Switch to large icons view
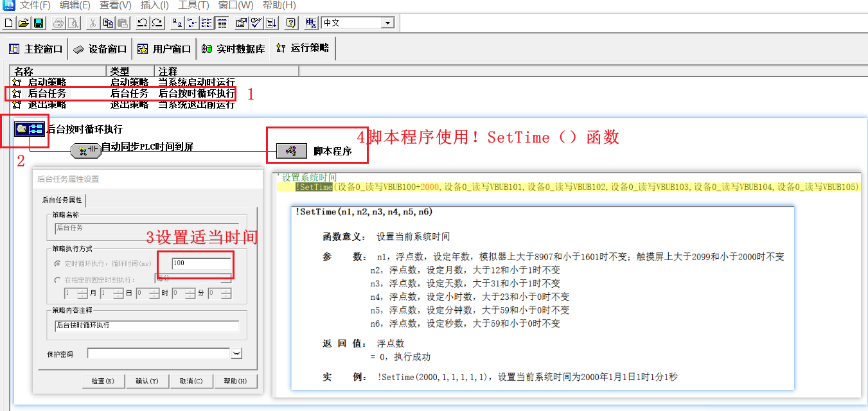The height and width of the screenshot is (411, 868). 177,23
